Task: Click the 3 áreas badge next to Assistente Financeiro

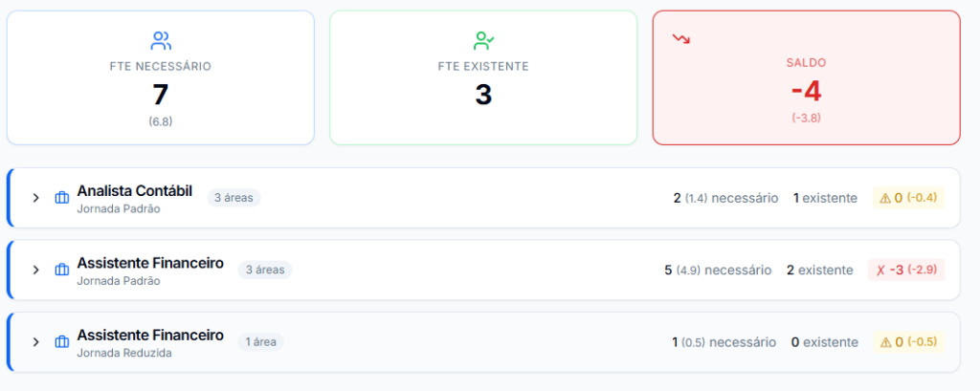Action: click(265, 270)
